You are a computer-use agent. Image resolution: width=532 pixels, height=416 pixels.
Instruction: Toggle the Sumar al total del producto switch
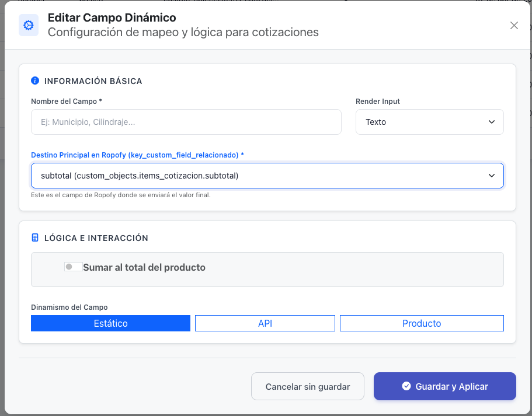point(73,267)
